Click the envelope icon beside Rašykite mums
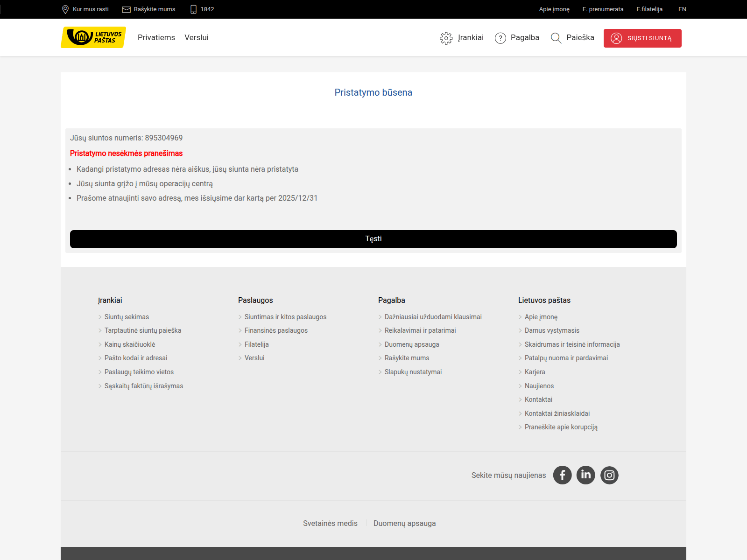Image resolution: width=747 pixels, height=560 pixels. pyautogui.click(x=127, y=9)
